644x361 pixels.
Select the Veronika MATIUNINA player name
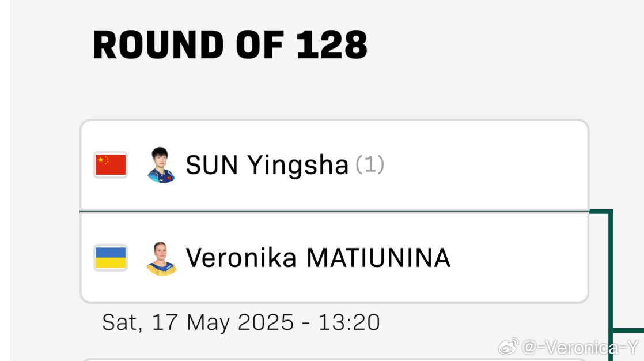pos(319,258)
